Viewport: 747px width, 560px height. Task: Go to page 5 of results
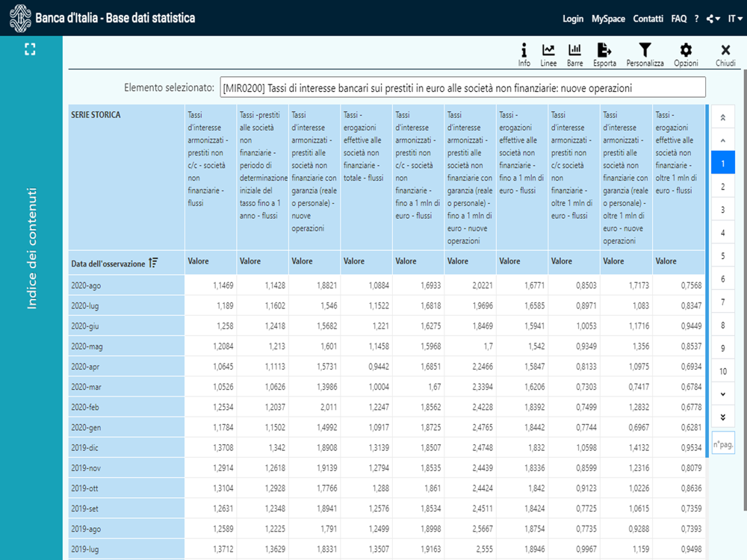[x=722, y=256]
